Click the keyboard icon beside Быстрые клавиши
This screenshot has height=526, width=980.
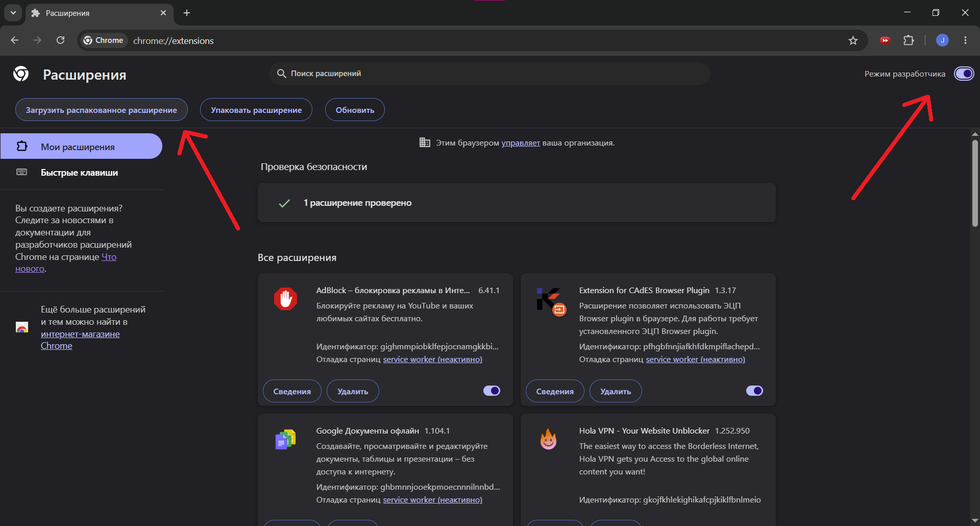pos(22,172)
